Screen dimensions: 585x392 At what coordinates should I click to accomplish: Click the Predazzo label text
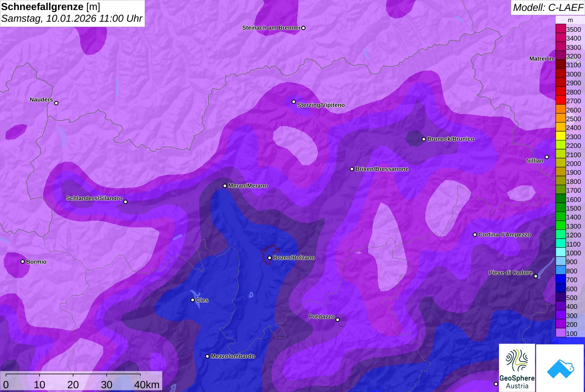coord(322,317)
